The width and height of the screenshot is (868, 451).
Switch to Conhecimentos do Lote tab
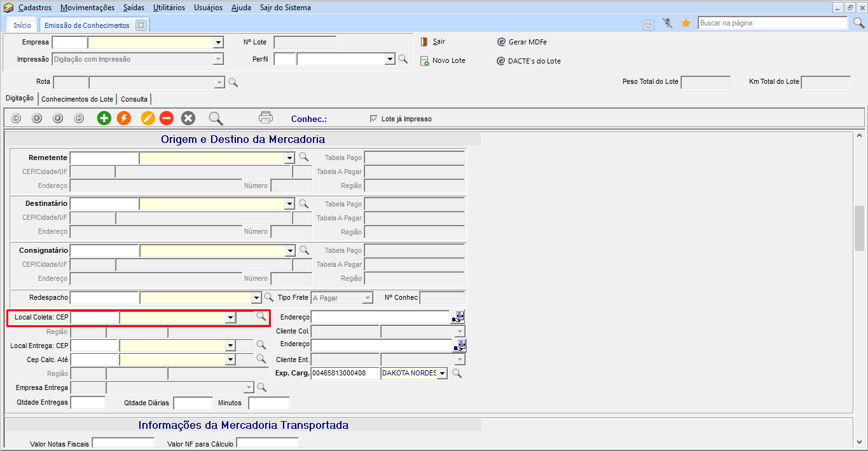coord(77,99)
